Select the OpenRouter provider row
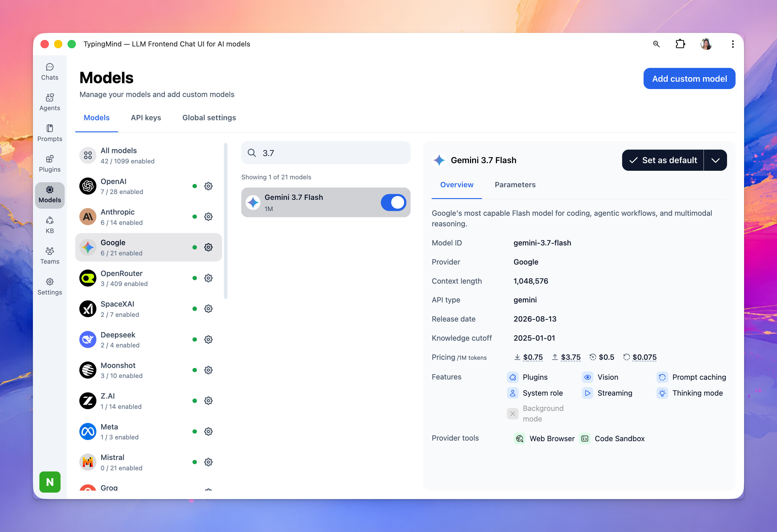The image size is (777, 532). [148, 278]
